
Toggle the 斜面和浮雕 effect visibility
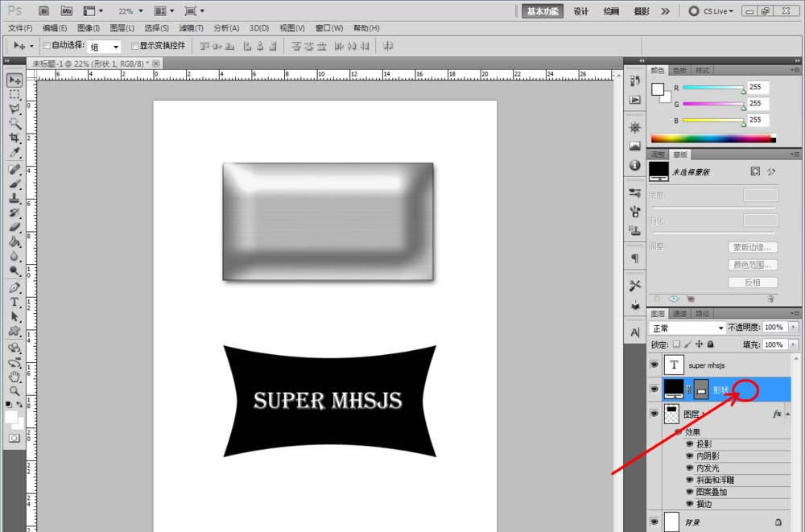click(x=690, y=480)
